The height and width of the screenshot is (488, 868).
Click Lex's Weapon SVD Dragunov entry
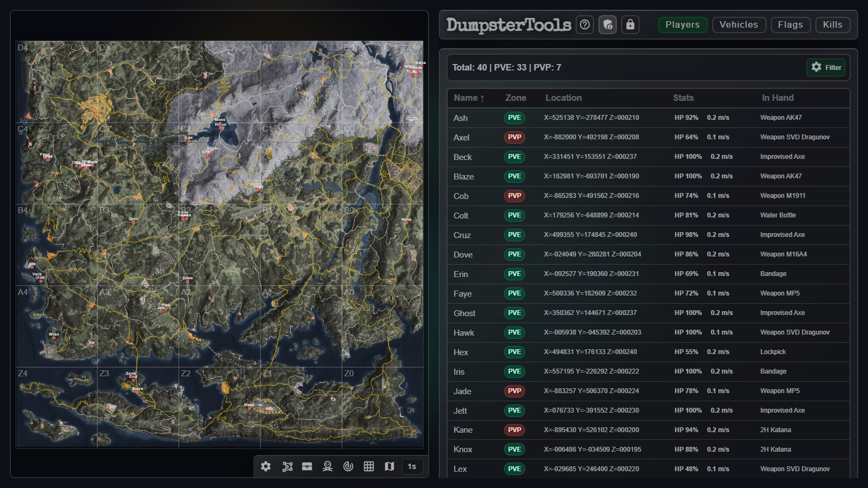(795, 469)
